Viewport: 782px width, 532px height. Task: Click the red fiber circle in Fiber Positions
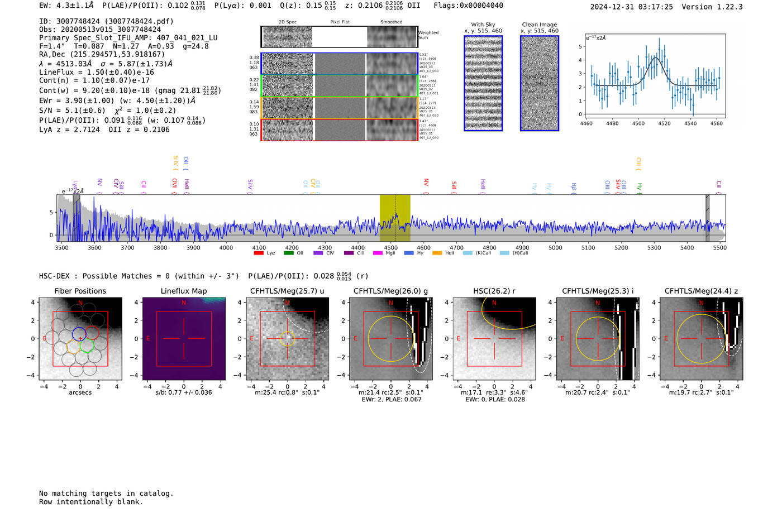pos(92,333)
